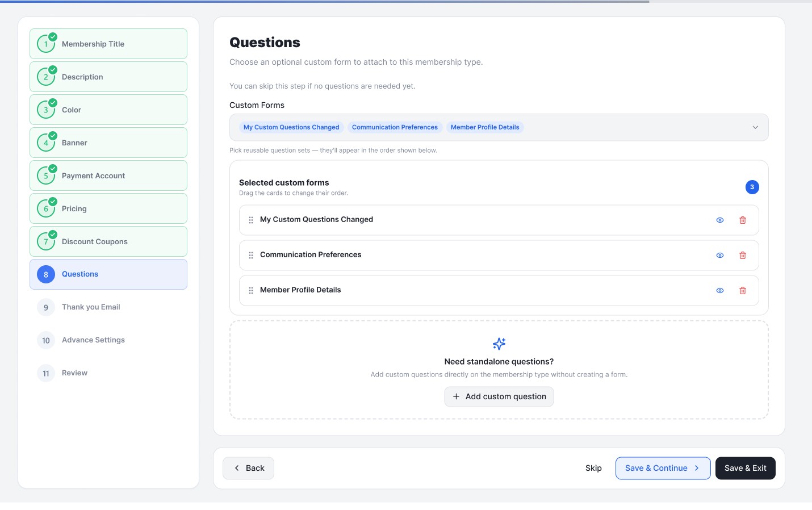Click drag handle of Member Profile Details
812x510 pixels.
click(251, 291)
